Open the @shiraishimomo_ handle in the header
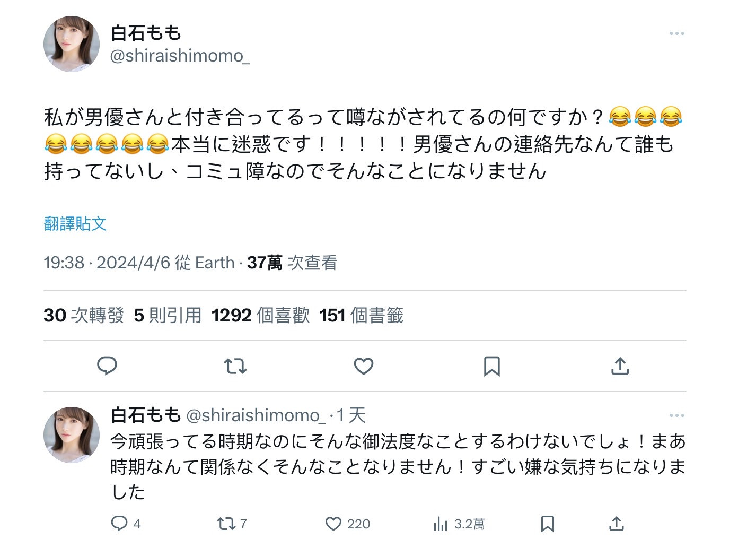The width and height of the screenshot is (756, 539). 179,56
